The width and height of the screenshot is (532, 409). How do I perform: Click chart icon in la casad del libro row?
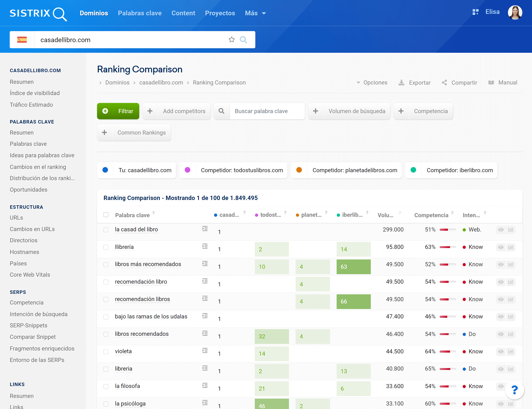click(x=511, y=230)
